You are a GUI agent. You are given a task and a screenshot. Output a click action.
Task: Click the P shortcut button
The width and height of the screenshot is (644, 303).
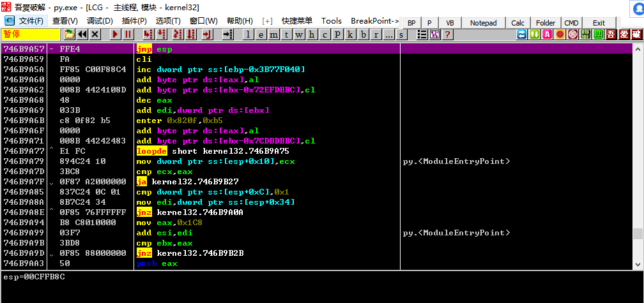[429, 23]
